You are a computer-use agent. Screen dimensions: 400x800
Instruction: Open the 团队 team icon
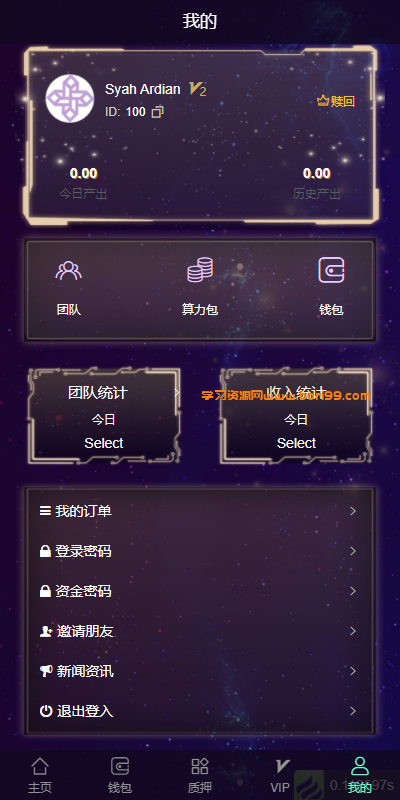(x=68, y=270)
